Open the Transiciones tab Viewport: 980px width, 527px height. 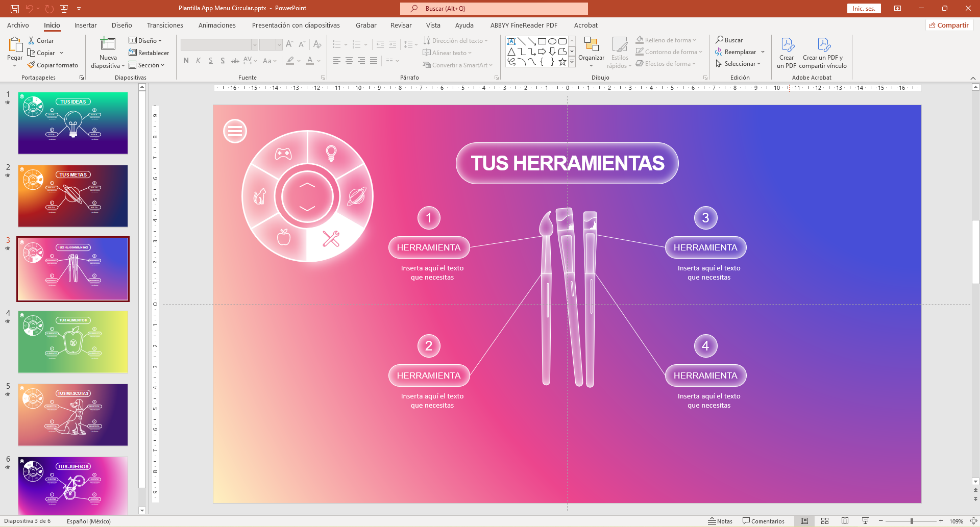click(x=165, y=26)
